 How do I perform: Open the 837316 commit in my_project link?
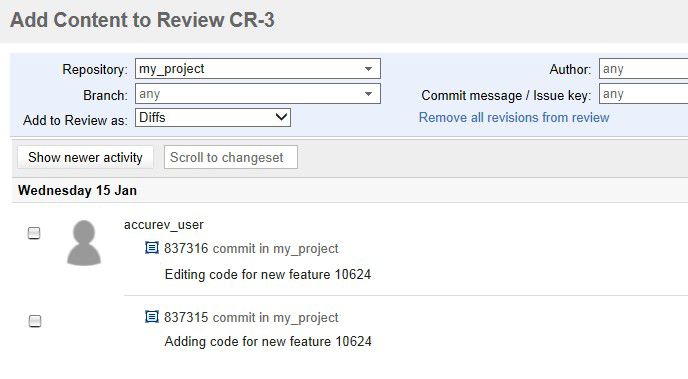coord(251,248)
